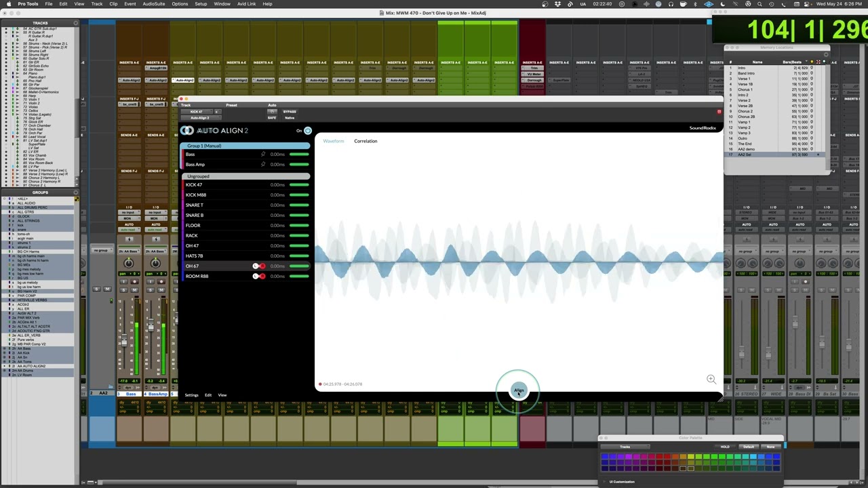This screenshot has height=488, width=868.
Task: Click the Ungrouped header
Action: point(245,176)
